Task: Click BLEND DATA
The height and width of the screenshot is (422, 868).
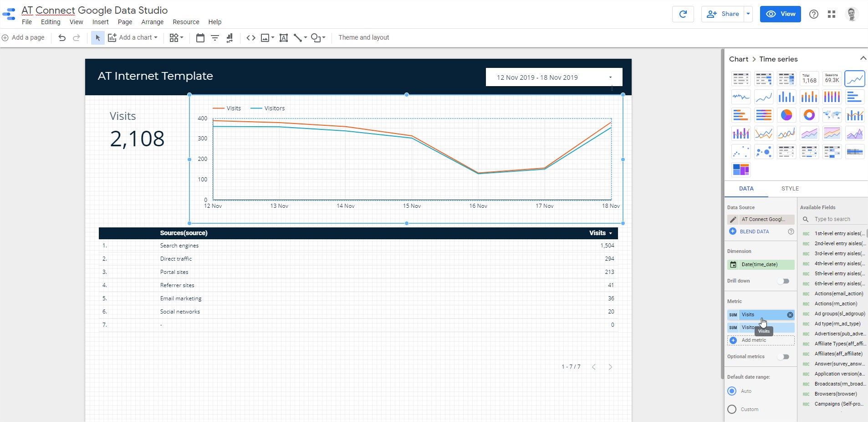Action: coord(749,232)
